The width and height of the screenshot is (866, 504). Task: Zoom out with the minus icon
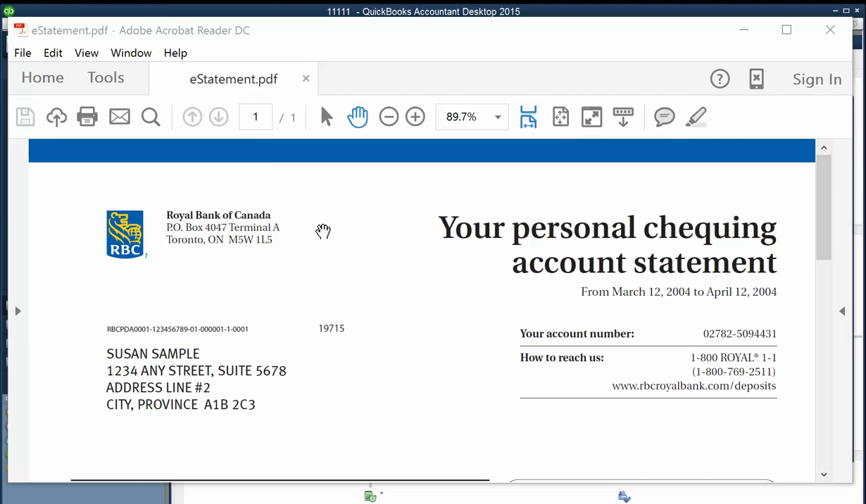389,117
